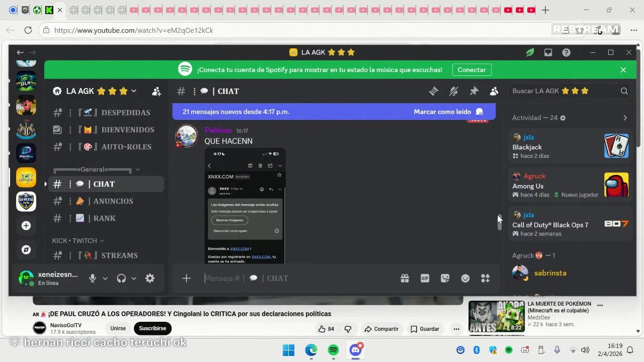Open the emoji picker
Image resolution: width=644 pixels, height=362 pixels.
465,278
